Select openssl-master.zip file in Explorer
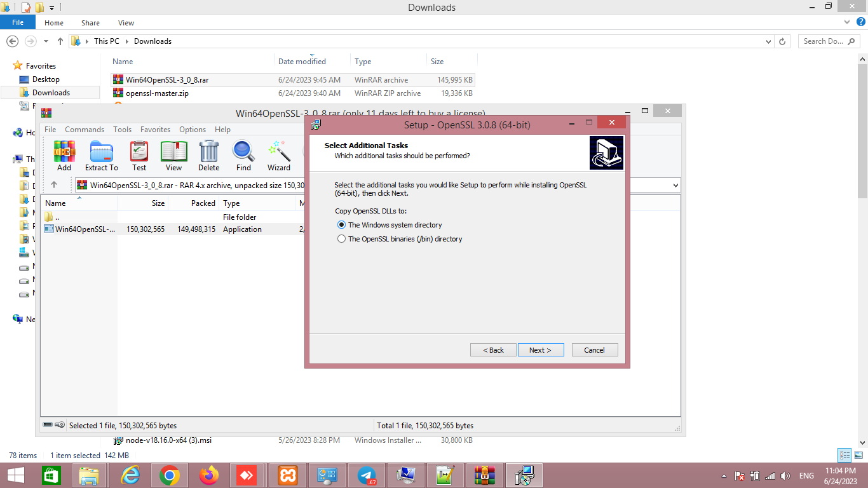This screenshot has height=488, width=868. (x=293, y=93)
